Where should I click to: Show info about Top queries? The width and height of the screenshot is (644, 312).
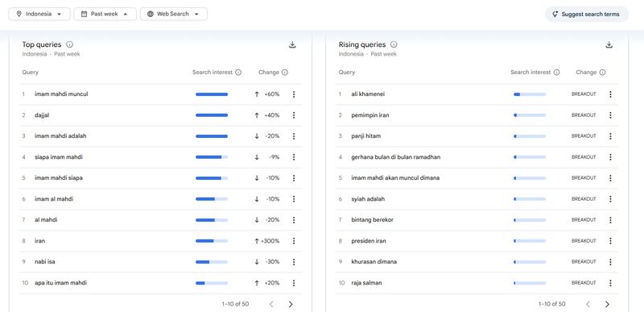[x=70, y=44]
